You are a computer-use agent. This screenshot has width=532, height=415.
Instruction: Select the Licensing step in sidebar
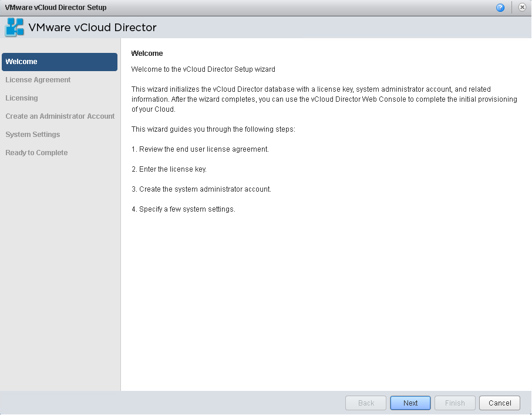click(22, 98)
